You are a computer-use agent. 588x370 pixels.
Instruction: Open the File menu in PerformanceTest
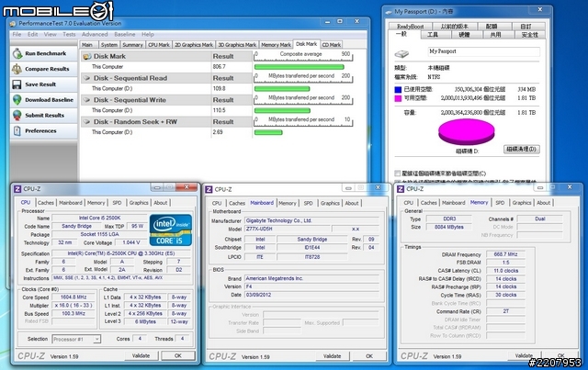point(17,34)
